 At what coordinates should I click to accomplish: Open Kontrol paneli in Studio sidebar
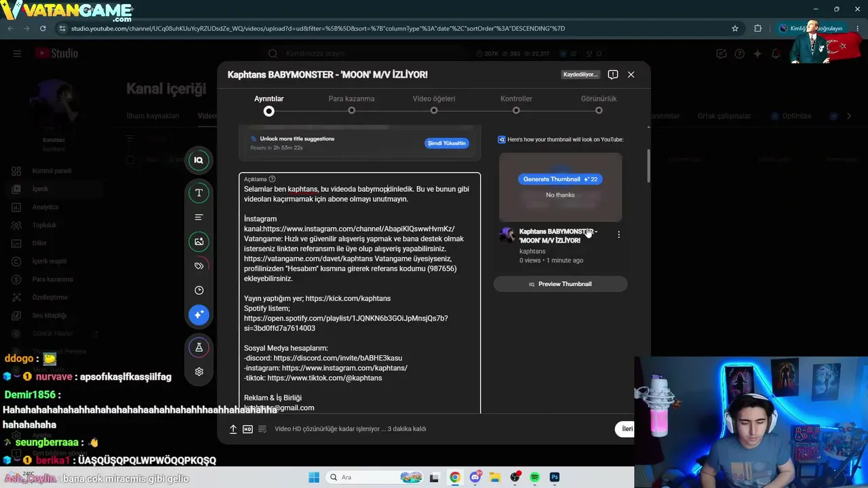click(52, 171)
